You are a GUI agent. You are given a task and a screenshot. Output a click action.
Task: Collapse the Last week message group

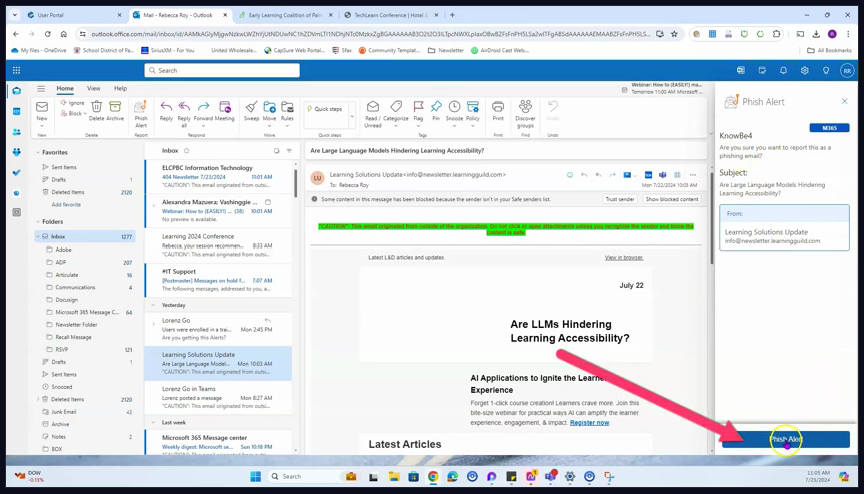153,422
